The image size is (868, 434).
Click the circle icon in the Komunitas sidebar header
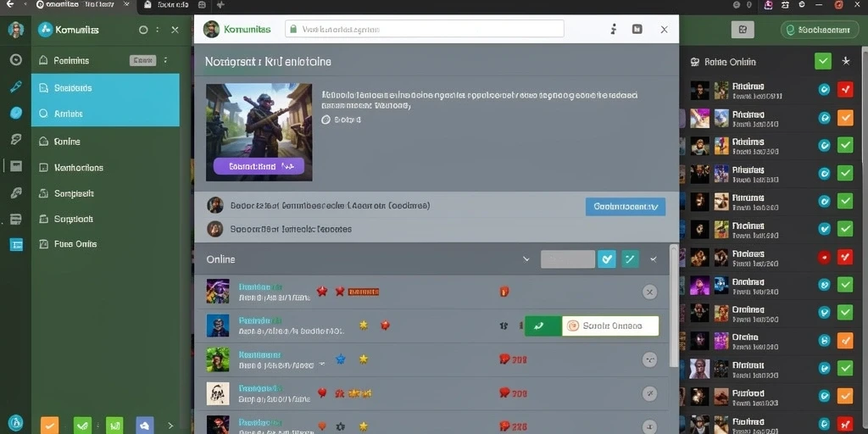(143, 30)
